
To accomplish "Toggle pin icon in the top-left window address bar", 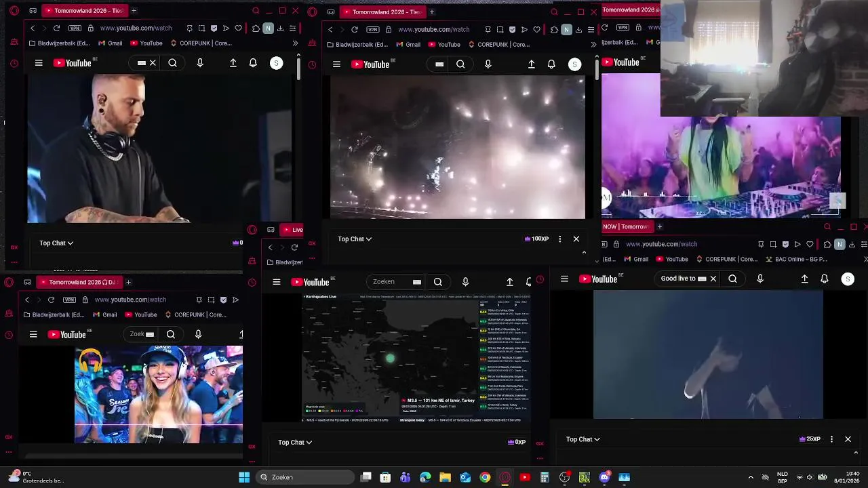I will [x=190, y=28].
